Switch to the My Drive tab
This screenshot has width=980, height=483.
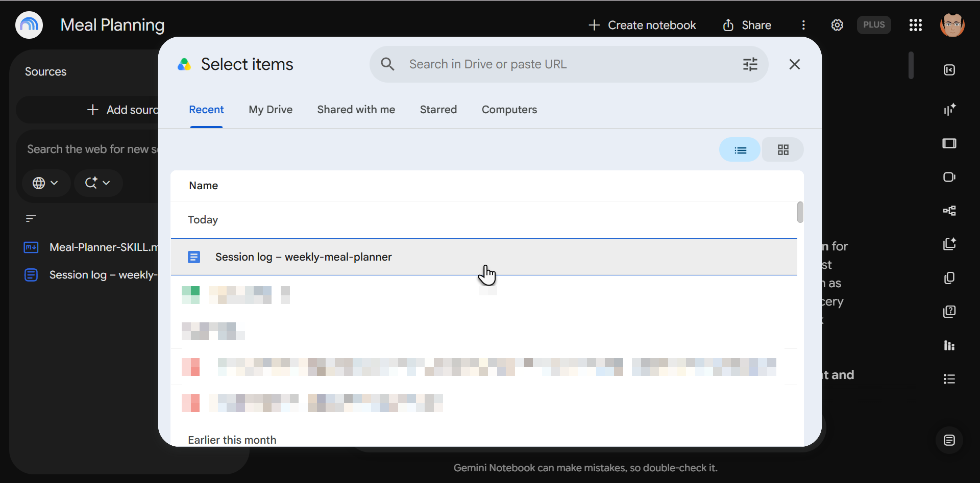[271, 110]
